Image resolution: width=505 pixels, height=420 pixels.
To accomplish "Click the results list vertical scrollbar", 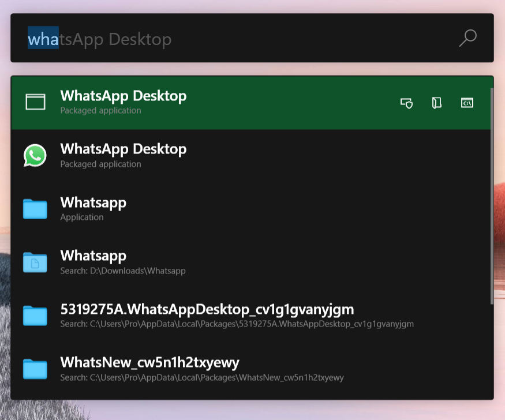I will point(492,196).
